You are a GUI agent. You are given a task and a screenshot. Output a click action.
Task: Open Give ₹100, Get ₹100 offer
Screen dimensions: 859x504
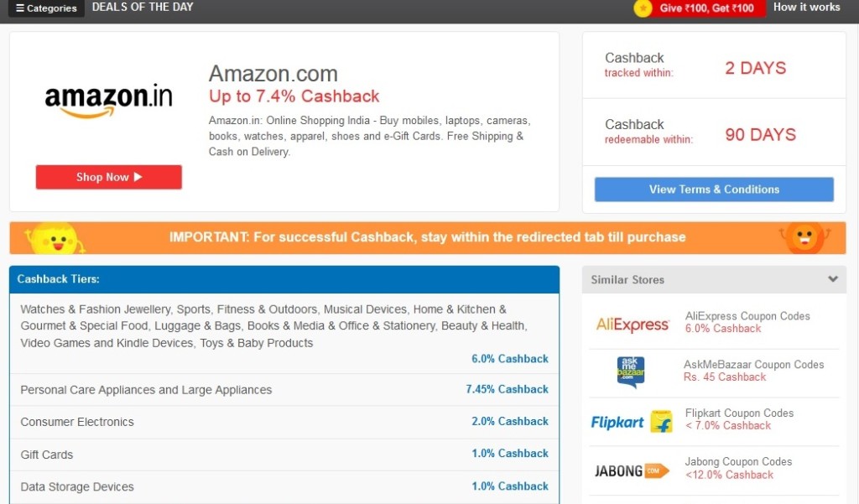click(x=706, y=8)
